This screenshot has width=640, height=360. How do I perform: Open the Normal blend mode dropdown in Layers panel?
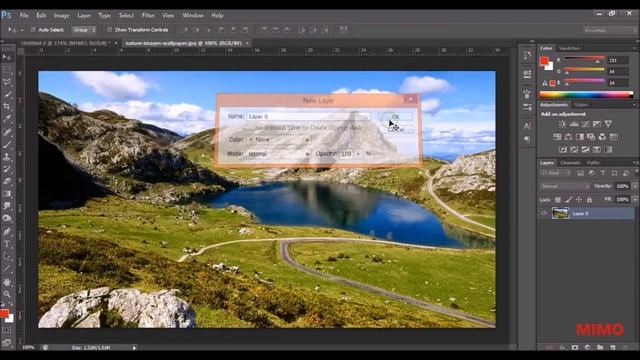[x=565, y=186]
